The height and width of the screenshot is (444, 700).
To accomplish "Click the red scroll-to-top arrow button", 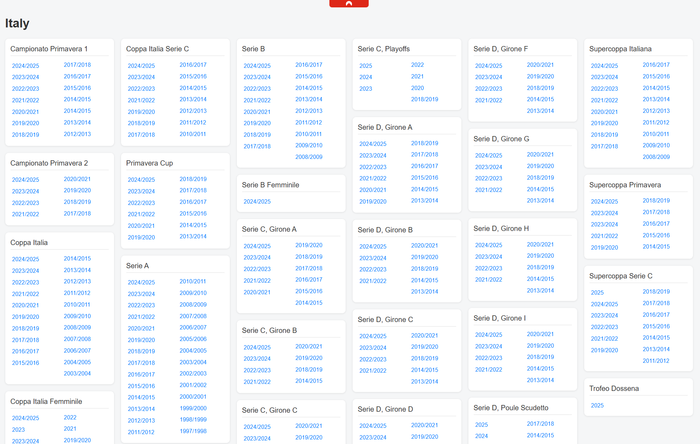I will tap(349, 3).
